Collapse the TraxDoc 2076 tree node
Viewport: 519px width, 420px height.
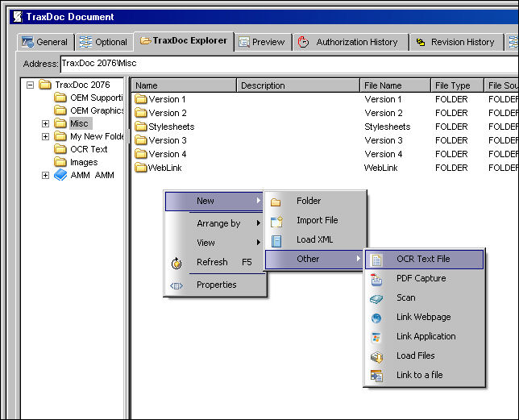click(30, 85)
